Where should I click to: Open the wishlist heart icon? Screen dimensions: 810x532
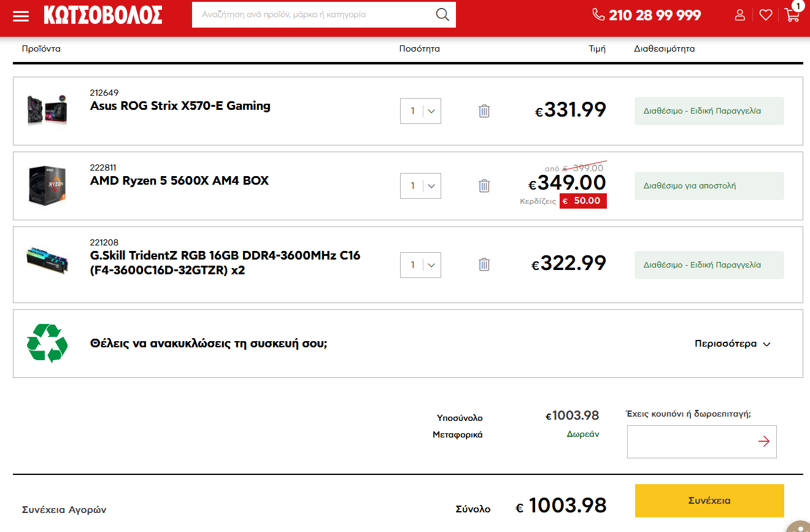pos(766,15)
